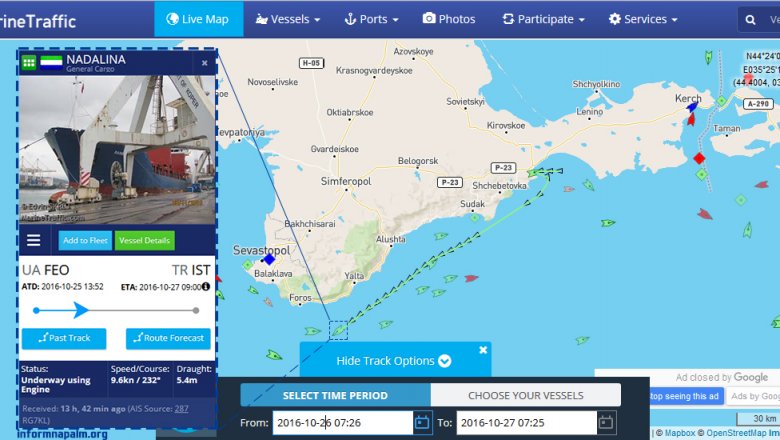The image size is (780, 440).
Task: Expand the Ports dropdown menu
Action: tap(372, 19)
